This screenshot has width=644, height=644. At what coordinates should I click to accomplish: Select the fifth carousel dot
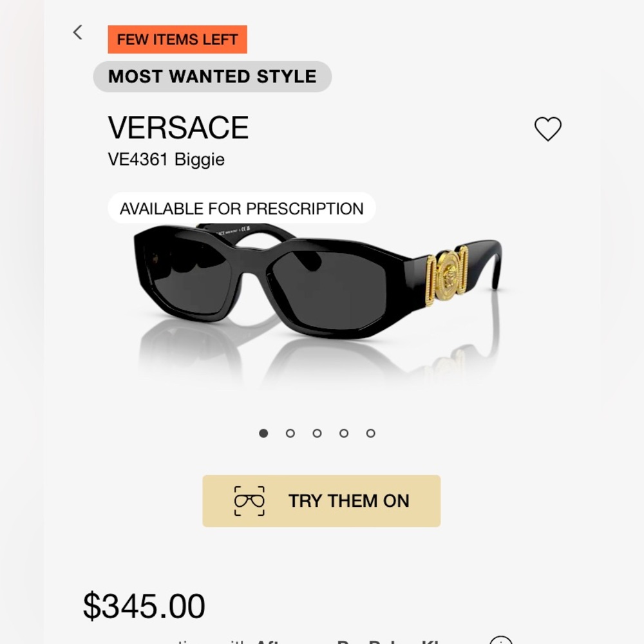371,433
